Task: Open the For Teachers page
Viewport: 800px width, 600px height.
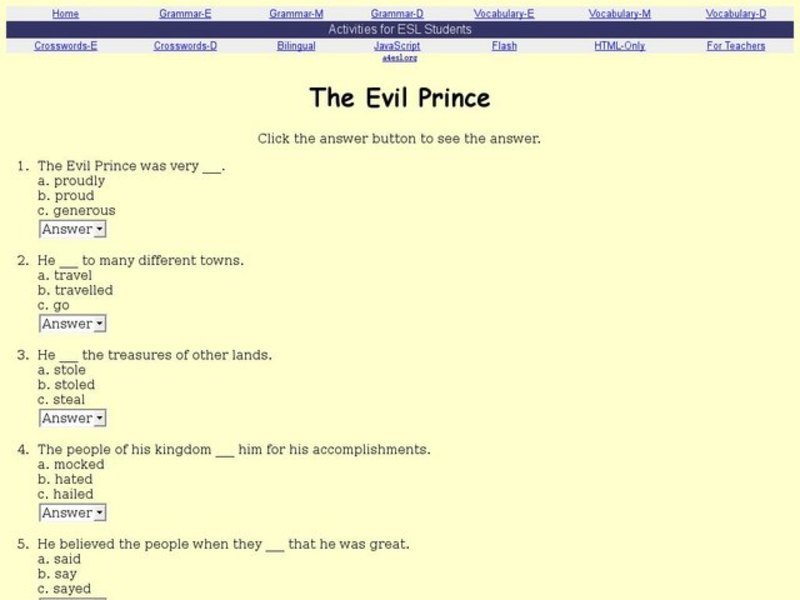Action: pyautogui.click(x=734, y=45)
